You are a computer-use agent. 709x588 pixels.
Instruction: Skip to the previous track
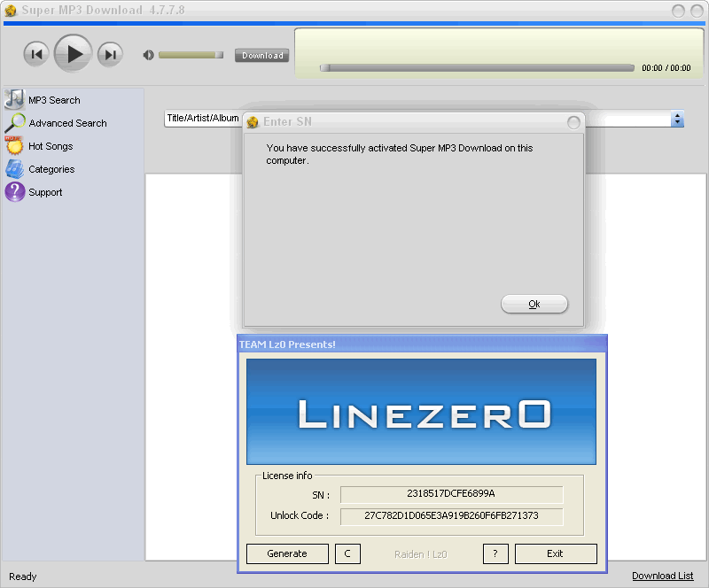(36, 55)
